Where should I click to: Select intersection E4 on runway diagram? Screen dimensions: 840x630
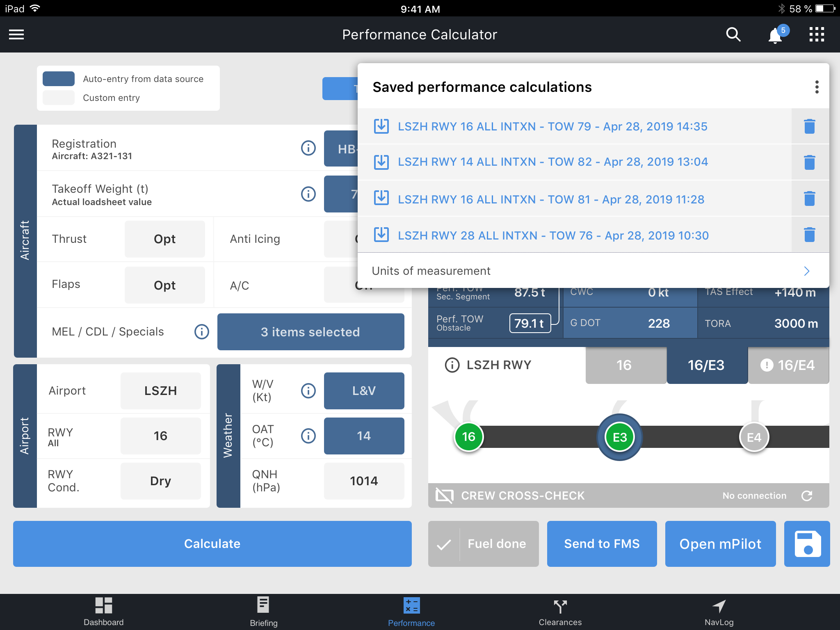(753, 437)
